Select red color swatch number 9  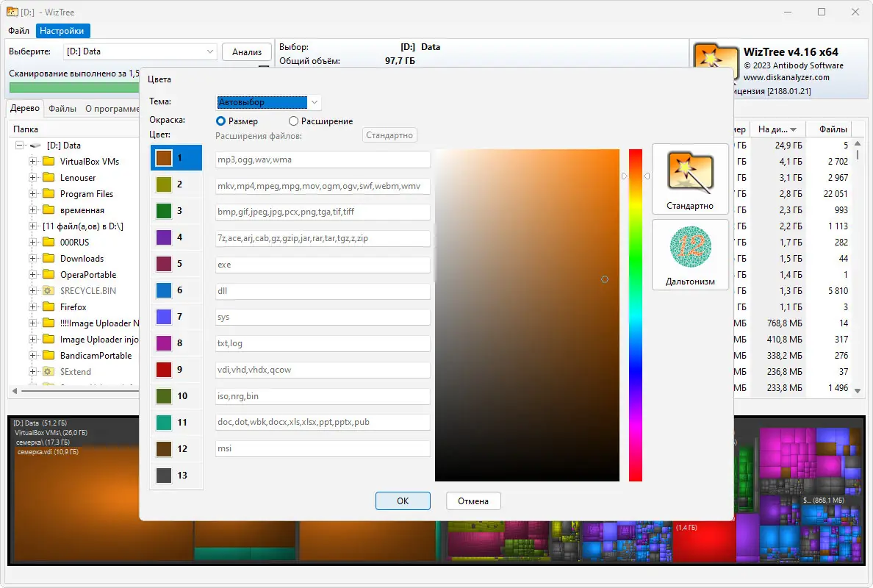(x=164, y=370)
